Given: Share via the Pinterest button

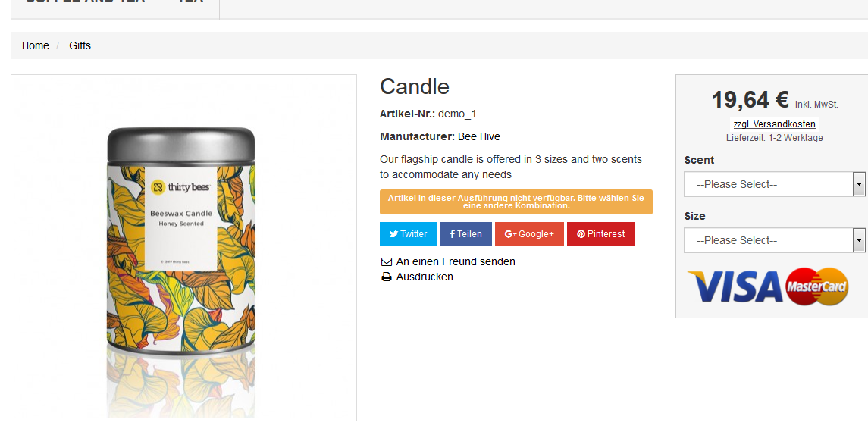Looking at the screenshot, I should (600, 234).
